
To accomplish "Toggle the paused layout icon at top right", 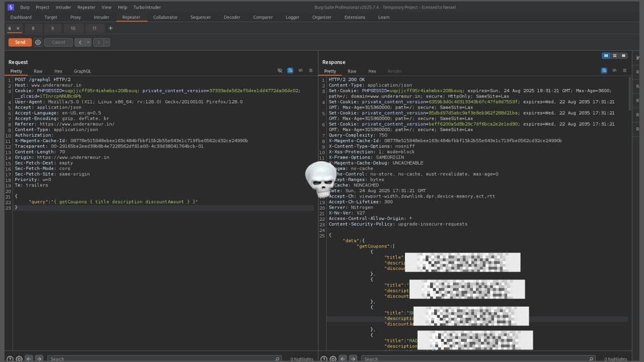I will [x=606, y=55].
